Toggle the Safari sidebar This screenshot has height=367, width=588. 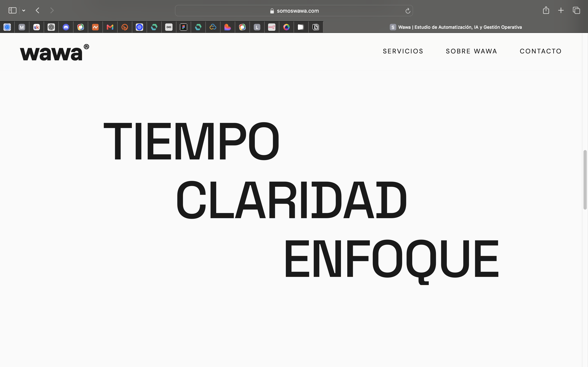click(12, 10)
